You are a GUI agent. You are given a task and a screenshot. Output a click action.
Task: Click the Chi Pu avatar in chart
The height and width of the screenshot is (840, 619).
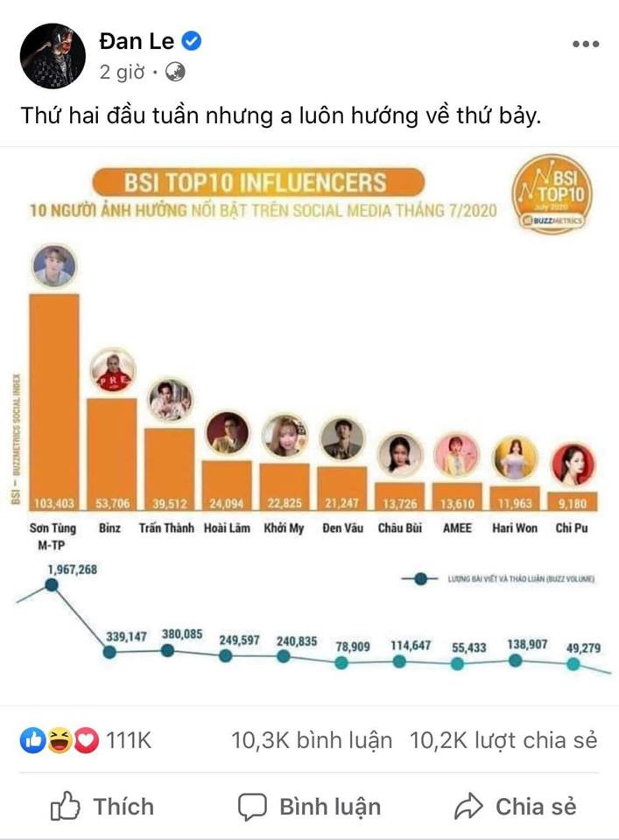[573, 464]
